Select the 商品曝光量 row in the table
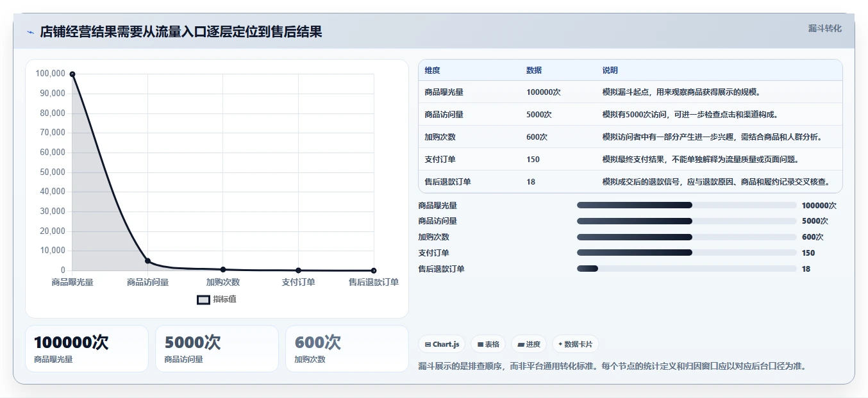The height and width of the screenshot is (398, 868). (630, 92)
